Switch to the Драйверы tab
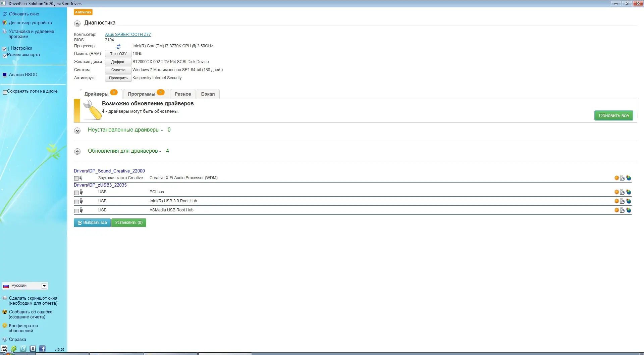This screenshot has height=355, width=644. (101, 94)
